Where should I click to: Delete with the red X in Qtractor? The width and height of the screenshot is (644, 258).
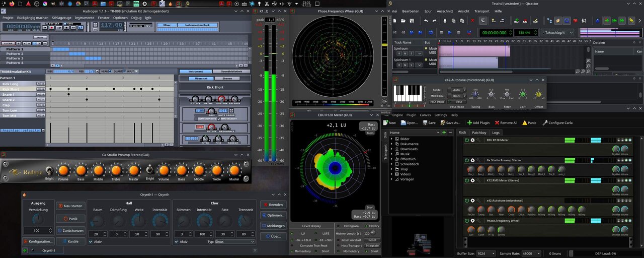472,21
